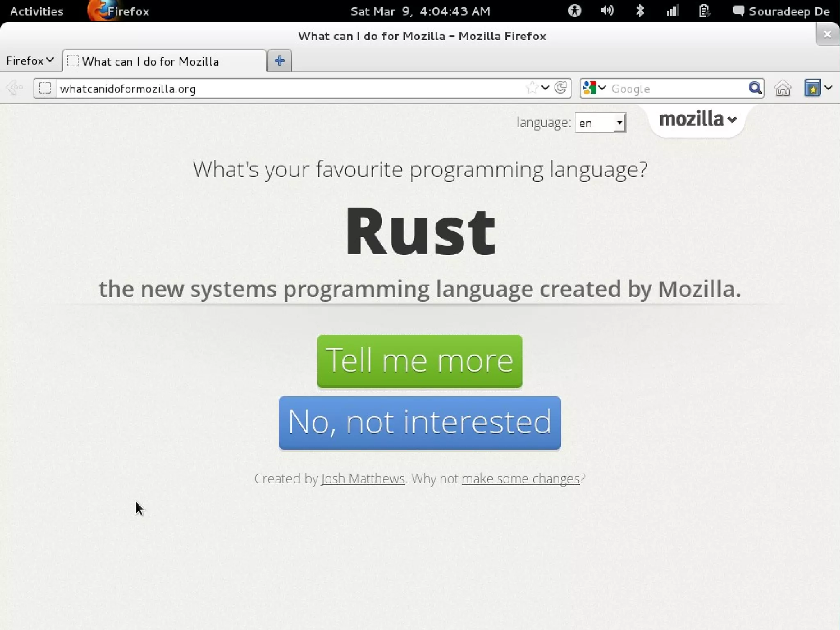Image resolution: width=840 pixels, height=630 pixels.
Task: Click the site identity icon in the URL bar
Action: point(45,88)
